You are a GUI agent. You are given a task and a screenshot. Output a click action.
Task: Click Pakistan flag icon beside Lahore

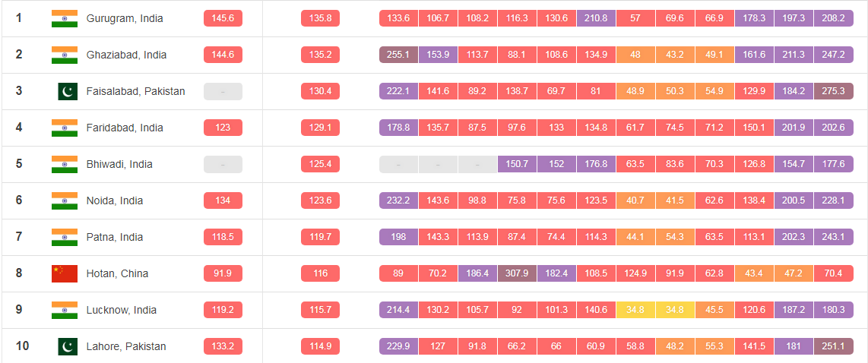point(68,346)
